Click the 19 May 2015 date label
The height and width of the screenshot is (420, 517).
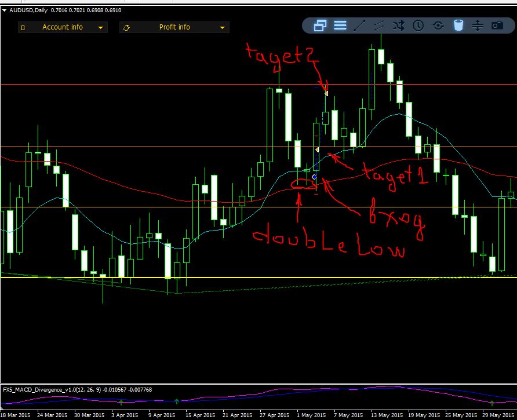(424, 415)
